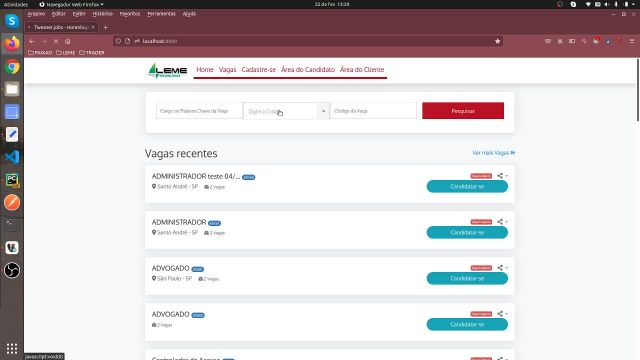Click the page vertical scrollbar
Viewport: 640px width, 360px height.
pos(638,90)
